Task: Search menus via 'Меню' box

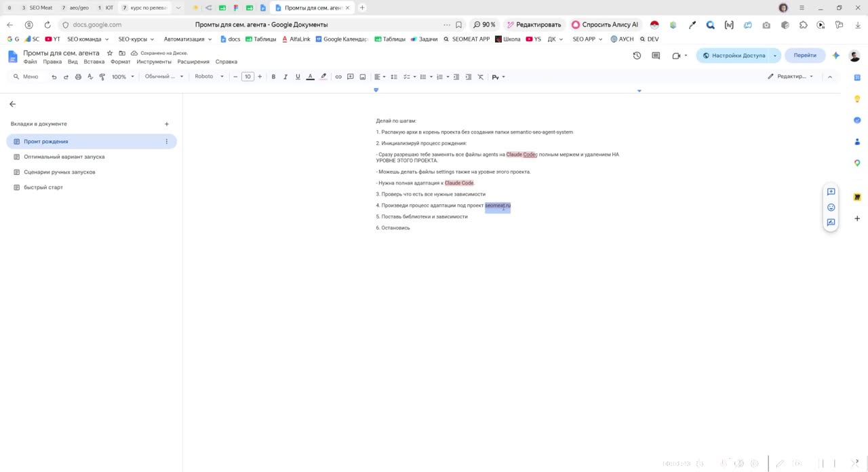Action: pyautogui.click(x=26, y=77)
